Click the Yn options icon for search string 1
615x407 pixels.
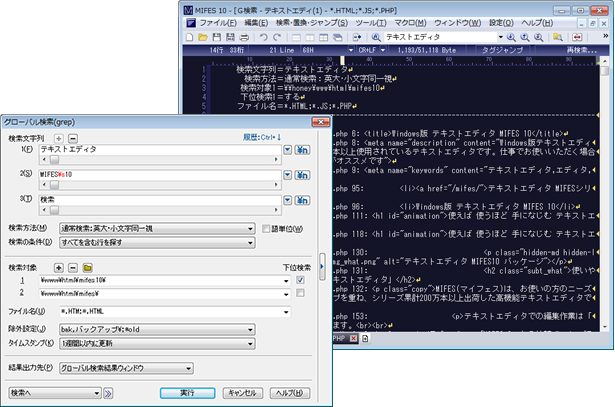click(302, 149)
